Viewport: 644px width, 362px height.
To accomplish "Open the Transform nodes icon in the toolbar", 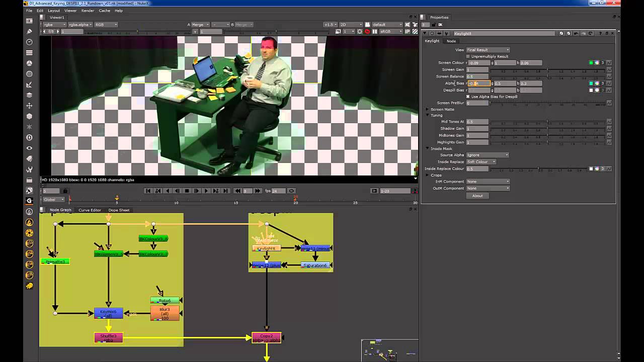I will 29,106.
